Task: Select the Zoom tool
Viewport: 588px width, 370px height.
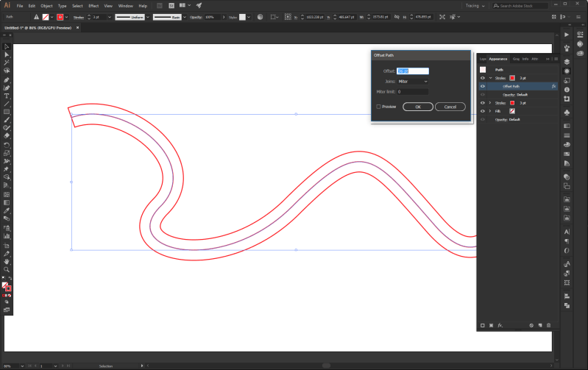Action: 7,269
